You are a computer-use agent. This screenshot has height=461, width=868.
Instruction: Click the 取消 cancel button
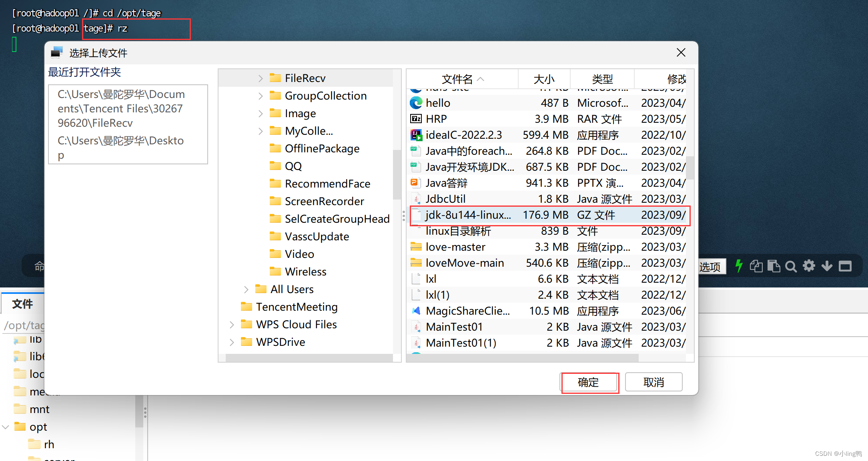point(653,382)
